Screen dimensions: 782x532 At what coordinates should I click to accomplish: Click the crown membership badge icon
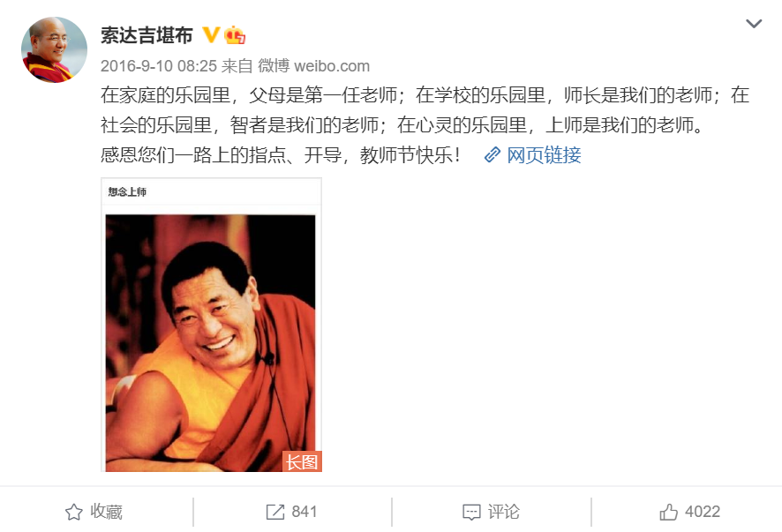coord(235,35)
